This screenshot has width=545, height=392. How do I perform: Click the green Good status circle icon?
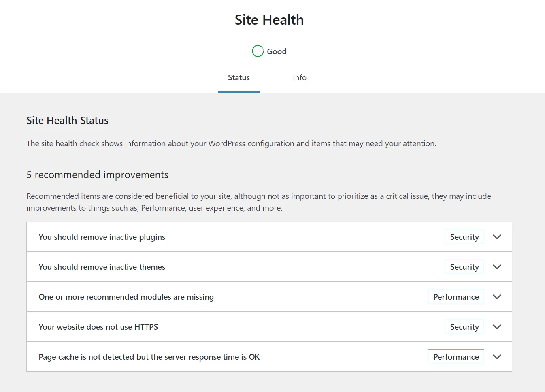tap(258, 51)
